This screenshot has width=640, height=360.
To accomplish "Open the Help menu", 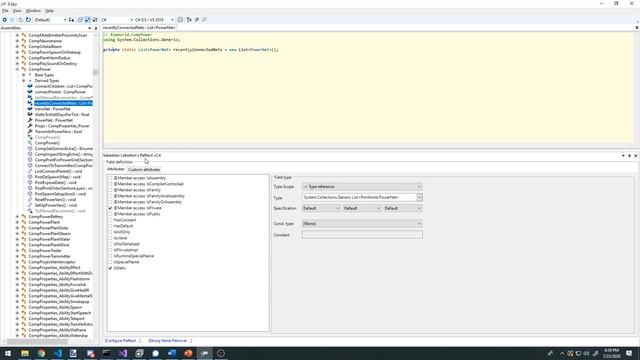I will coord(49,11).
